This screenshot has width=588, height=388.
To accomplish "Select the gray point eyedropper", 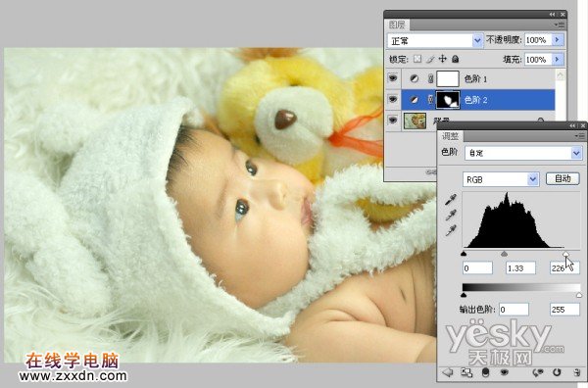I will pyautogui.click(x=451, y=216).
